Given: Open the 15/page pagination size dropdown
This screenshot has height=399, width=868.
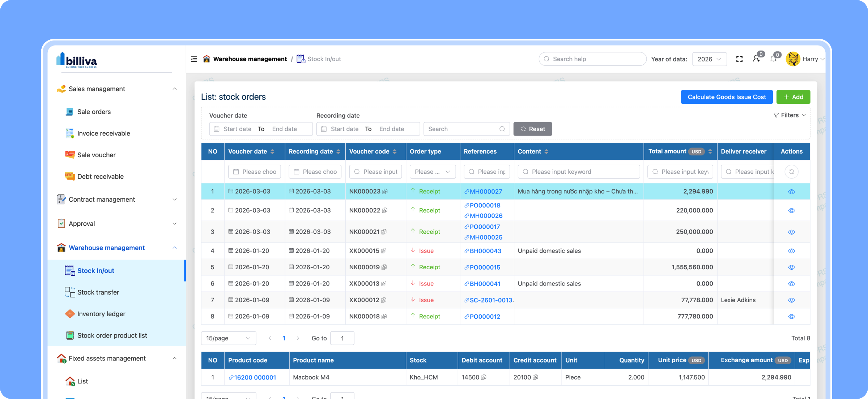Looking at the screenshot, I should point(229,338).
